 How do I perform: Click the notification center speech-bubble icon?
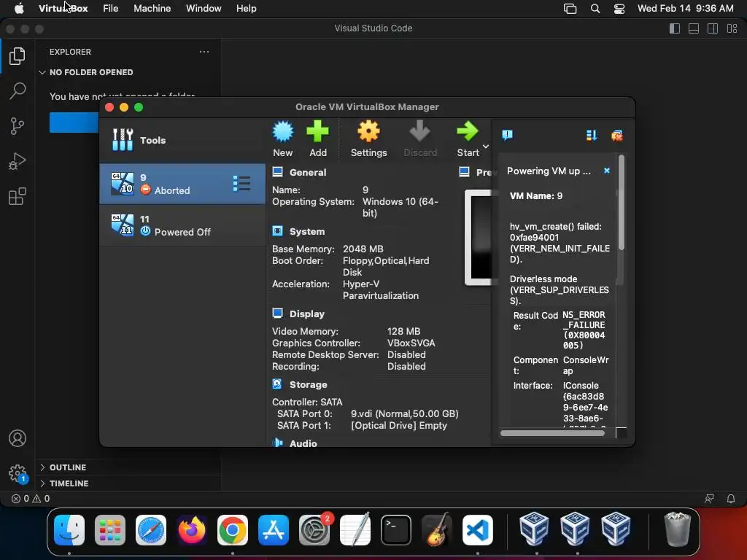508,135
